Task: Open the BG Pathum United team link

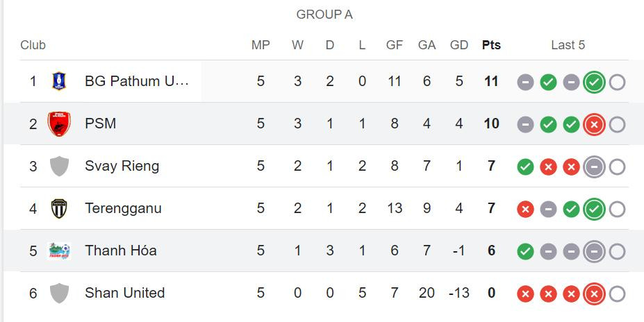Action: click(136, 81)
